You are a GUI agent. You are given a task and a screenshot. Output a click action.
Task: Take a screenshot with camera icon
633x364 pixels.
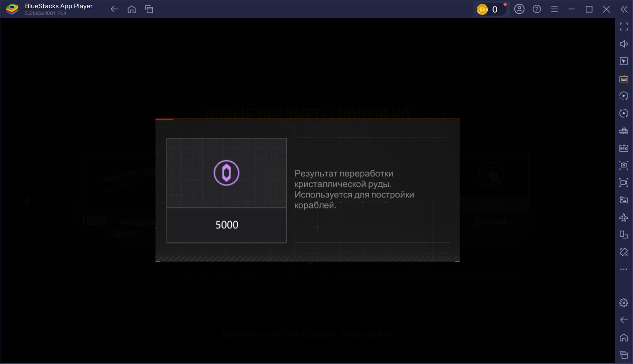[624, 165]
